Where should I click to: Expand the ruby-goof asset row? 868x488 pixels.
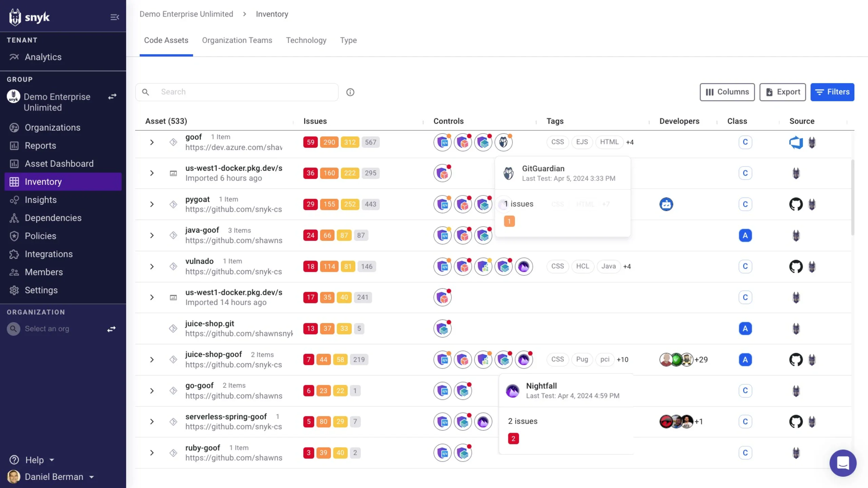152,453
